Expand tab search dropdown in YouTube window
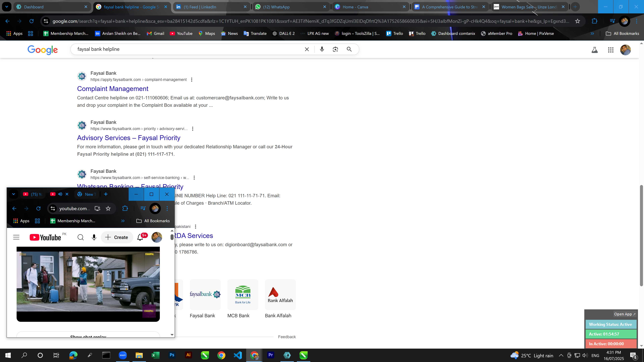 (x=13, y=194)
